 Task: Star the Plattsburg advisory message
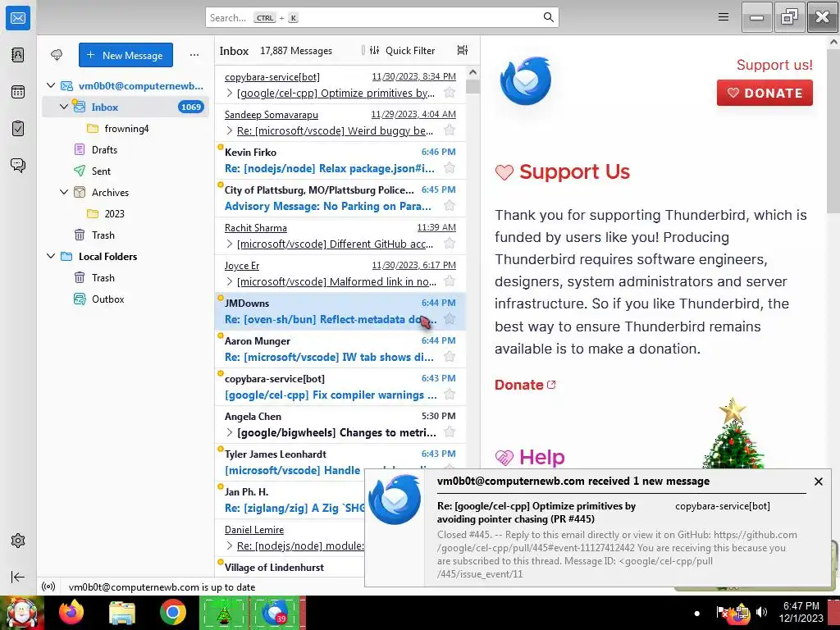point(450,206)
